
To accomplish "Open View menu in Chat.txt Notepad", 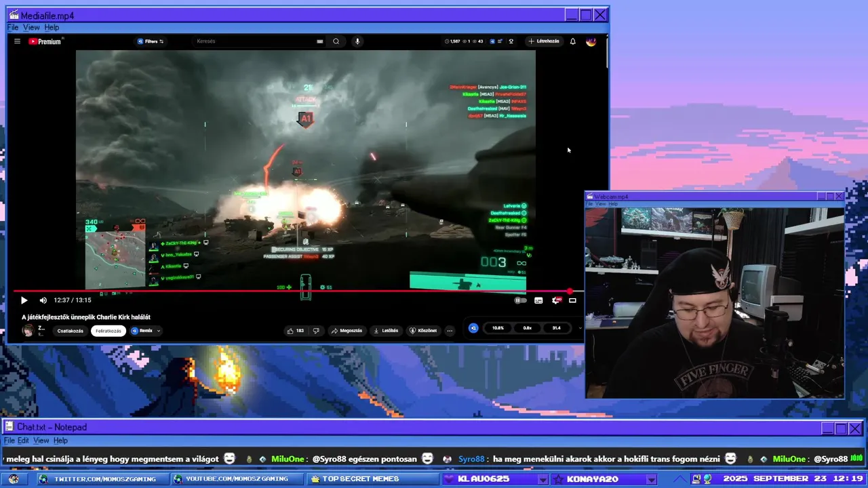I will pos(41,441).
